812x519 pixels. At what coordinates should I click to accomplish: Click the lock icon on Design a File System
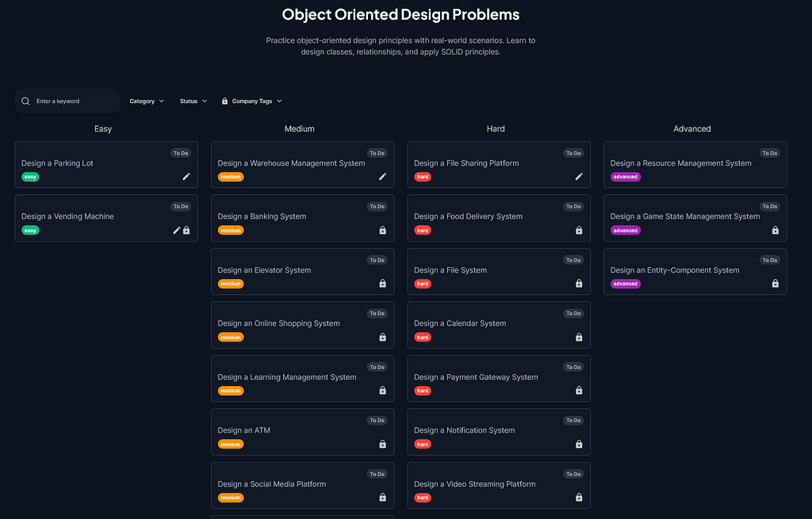[579, 284]
